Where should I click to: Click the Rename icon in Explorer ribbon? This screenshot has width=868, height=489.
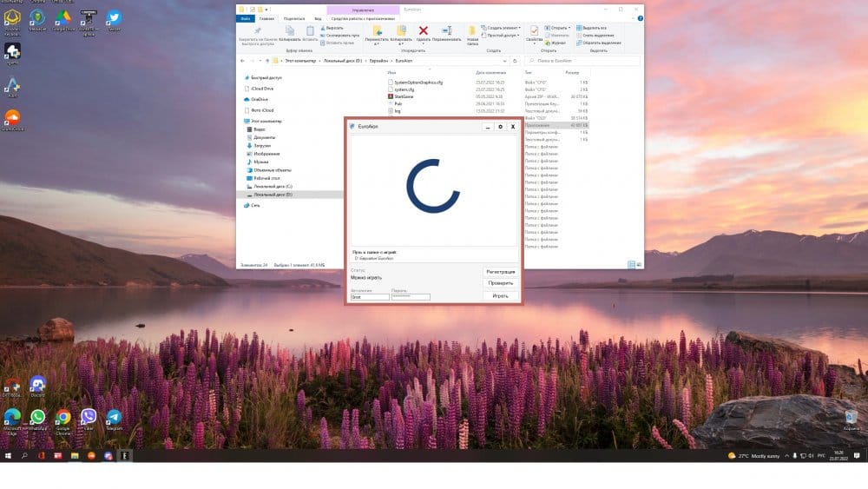pos(446,31)
